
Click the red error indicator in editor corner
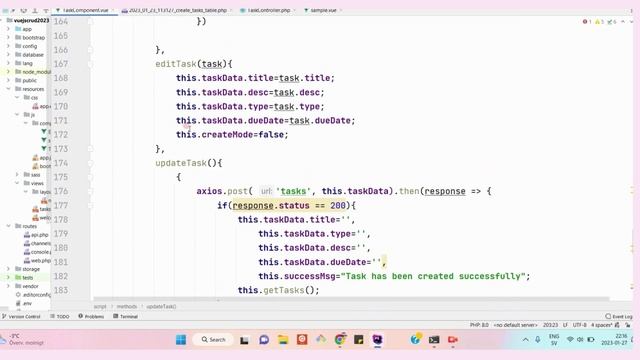587,22
